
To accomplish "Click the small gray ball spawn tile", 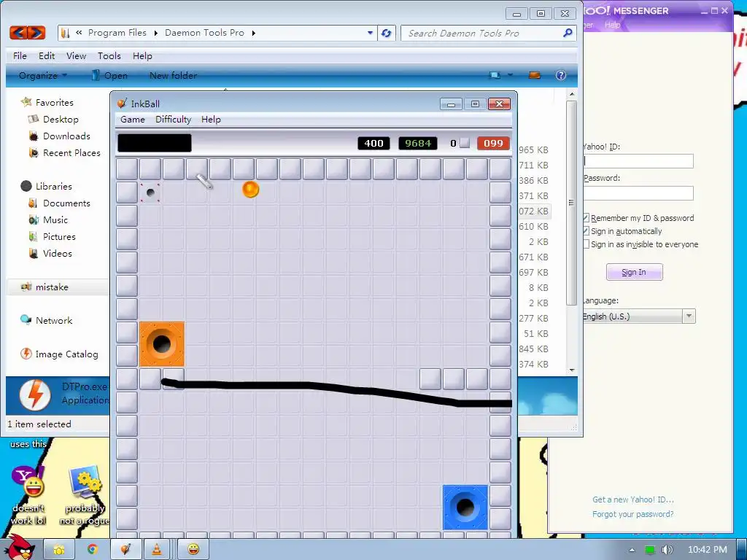I will coord(150,192).
